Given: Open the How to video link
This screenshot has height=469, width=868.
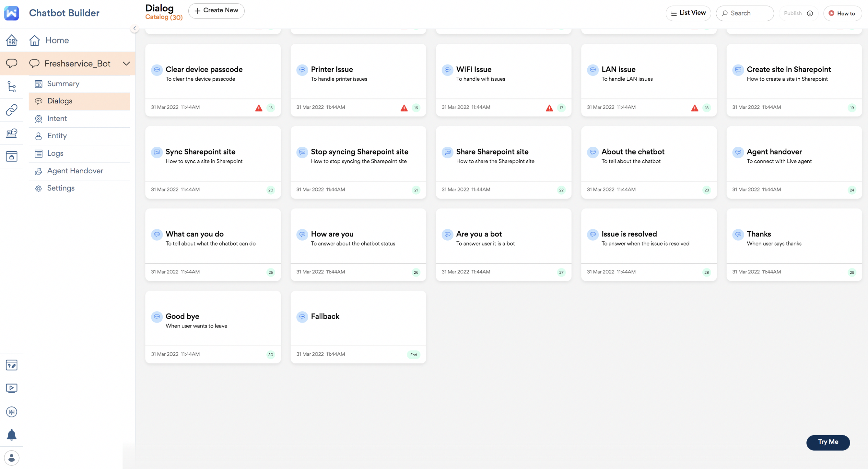Looking at the screenshot, I should pyautogui.click(x=841, y=14).
